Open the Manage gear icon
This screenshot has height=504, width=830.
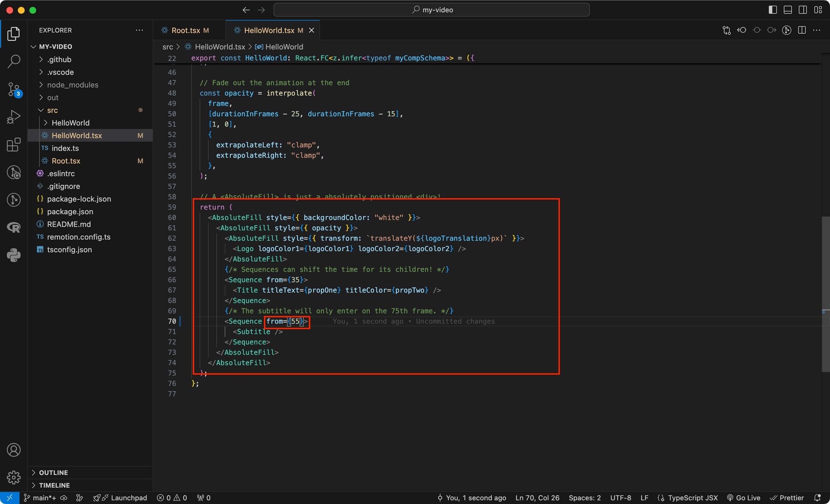point(14,477)
